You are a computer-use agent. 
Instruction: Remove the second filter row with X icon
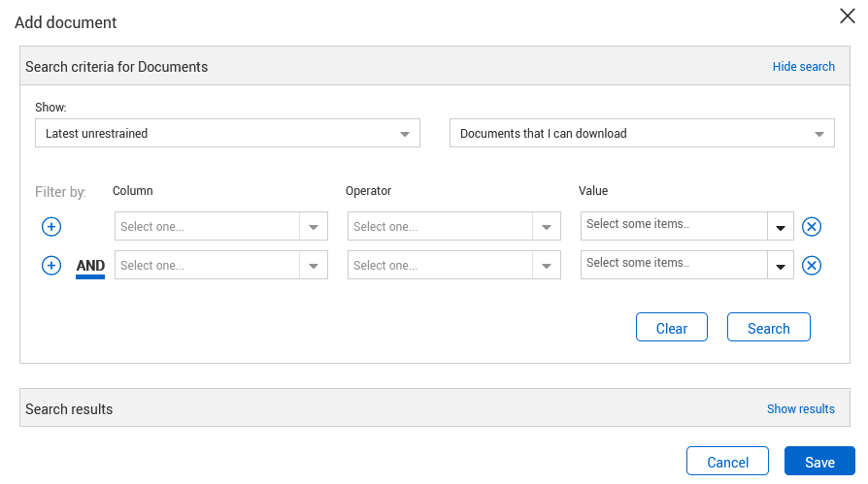point(812,266)
